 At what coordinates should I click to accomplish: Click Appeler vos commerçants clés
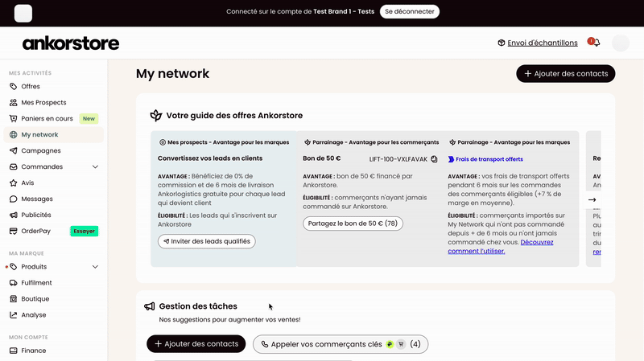point(340,344)
